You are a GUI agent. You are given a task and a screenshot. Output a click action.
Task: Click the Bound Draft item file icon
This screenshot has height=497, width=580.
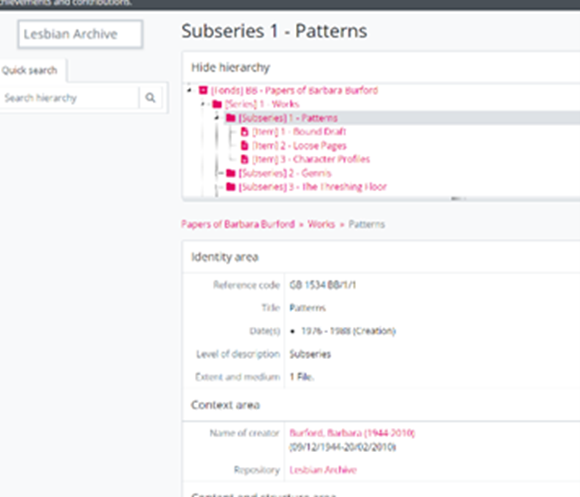pos(245,132)
